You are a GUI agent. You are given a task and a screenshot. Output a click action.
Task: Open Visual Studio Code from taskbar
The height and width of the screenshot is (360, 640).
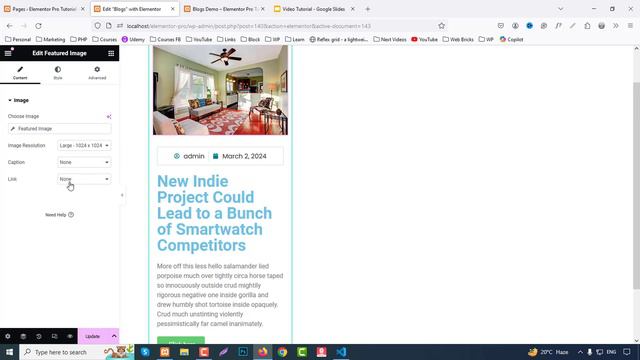click(x=341, y=352)
